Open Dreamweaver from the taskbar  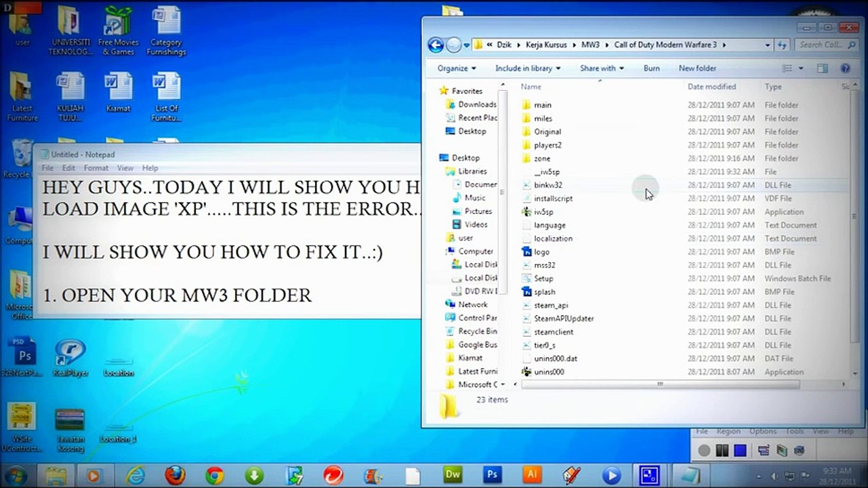point(452,474)
